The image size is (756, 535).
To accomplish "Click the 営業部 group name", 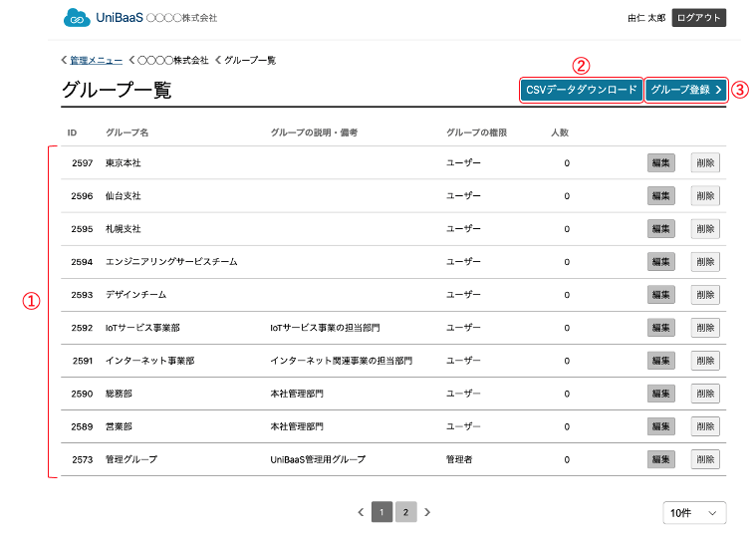I will tap(119, 426).
